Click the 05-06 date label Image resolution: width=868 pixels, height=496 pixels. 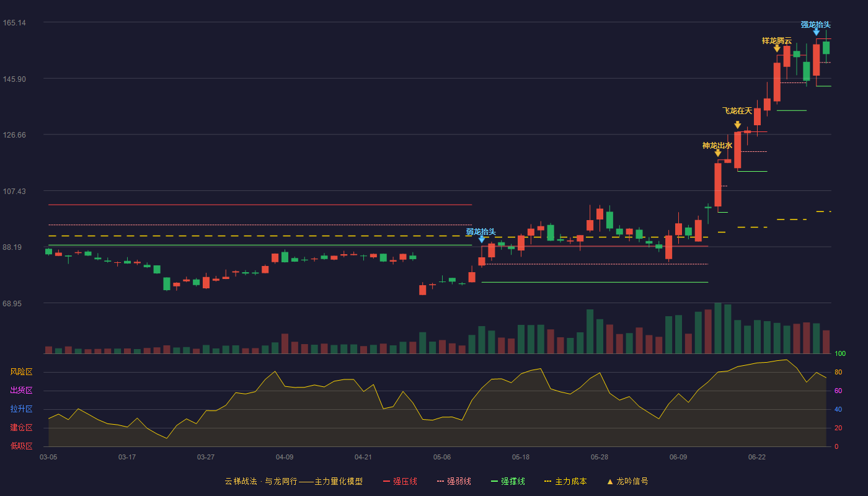(x=442, y=457)
